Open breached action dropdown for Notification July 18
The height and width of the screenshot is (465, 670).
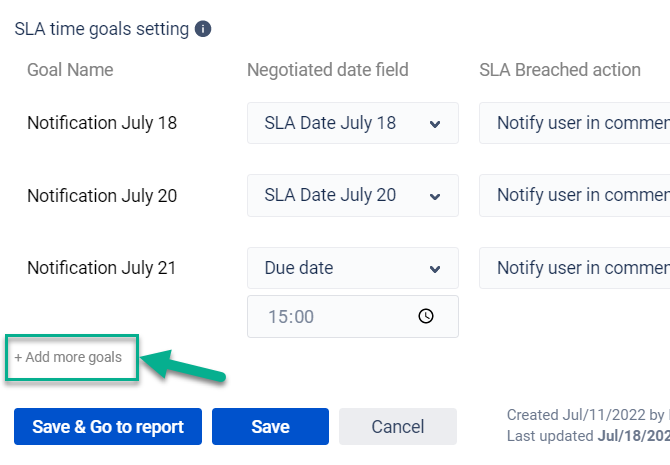pyautogui.click(x=575, y=123)
